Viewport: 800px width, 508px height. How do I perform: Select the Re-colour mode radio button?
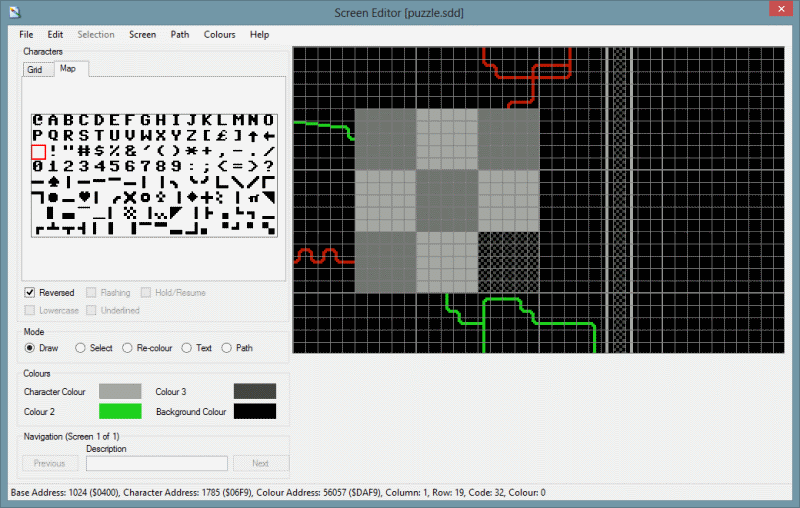127,348
